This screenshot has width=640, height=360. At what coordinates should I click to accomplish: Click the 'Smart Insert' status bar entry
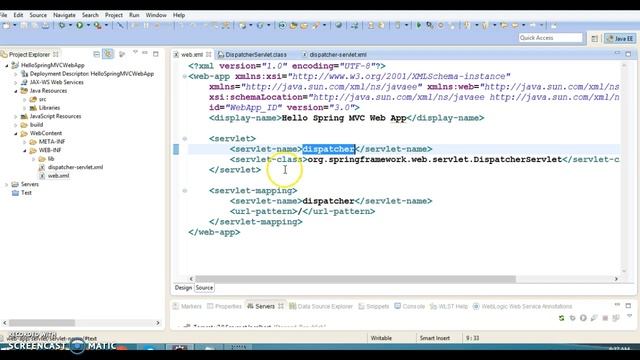(x=435, y=338)
